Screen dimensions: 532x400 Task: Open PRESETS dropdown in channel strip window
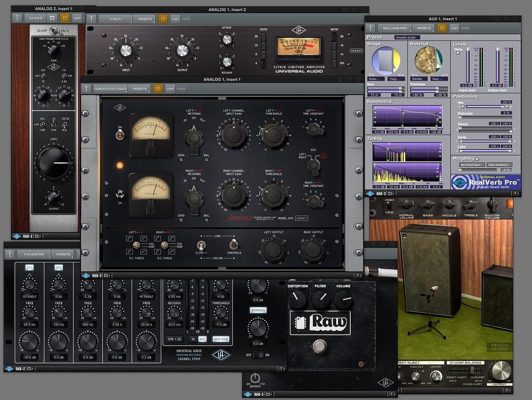click(63, 254)
